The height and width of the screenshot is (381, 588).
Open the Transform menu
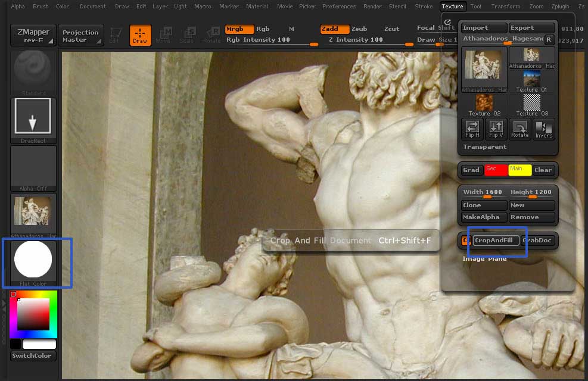pyautogui.click(x=505, y=7)
